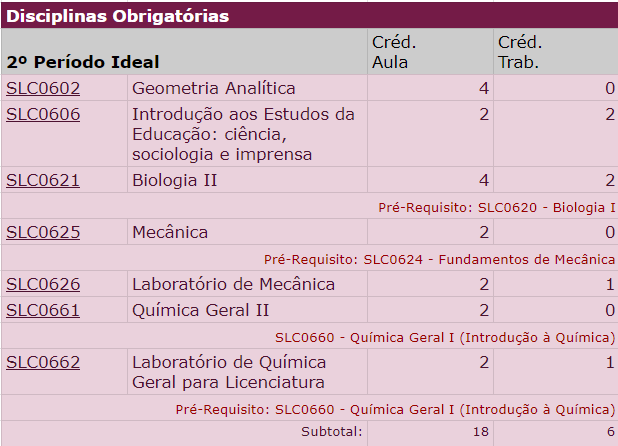Click the Biologia II course name
The width and height of the screenshot is (618, 446).
(175, 180)
